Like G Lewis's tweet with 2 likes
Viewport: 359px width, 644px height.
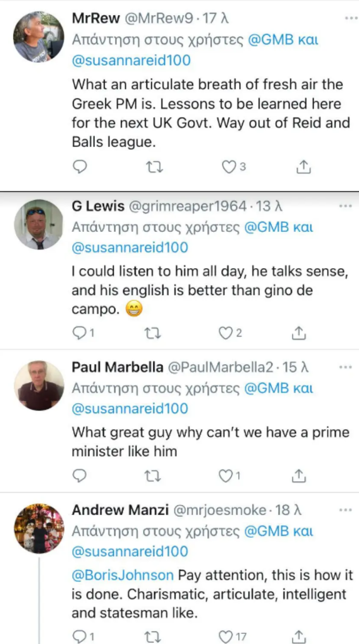tap(225, 333)
